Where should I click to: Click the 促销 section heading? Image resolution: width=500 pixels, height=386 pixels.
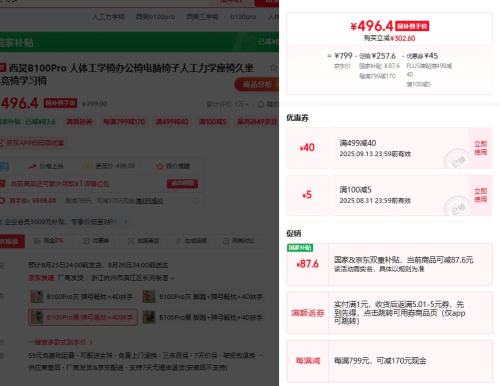pyautogui.click(x=294, y=233)
